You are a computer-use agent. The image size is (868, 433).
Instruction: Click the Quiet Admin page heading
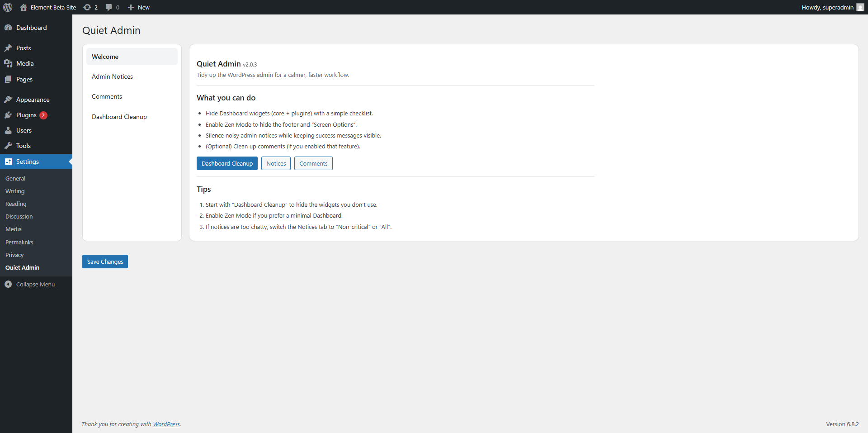click(x=111, y=30)
